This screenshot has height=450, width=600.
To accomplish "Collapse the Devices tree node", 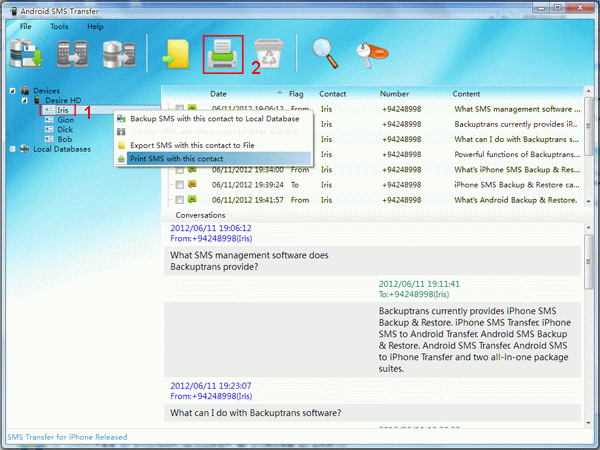I will 13,91.
